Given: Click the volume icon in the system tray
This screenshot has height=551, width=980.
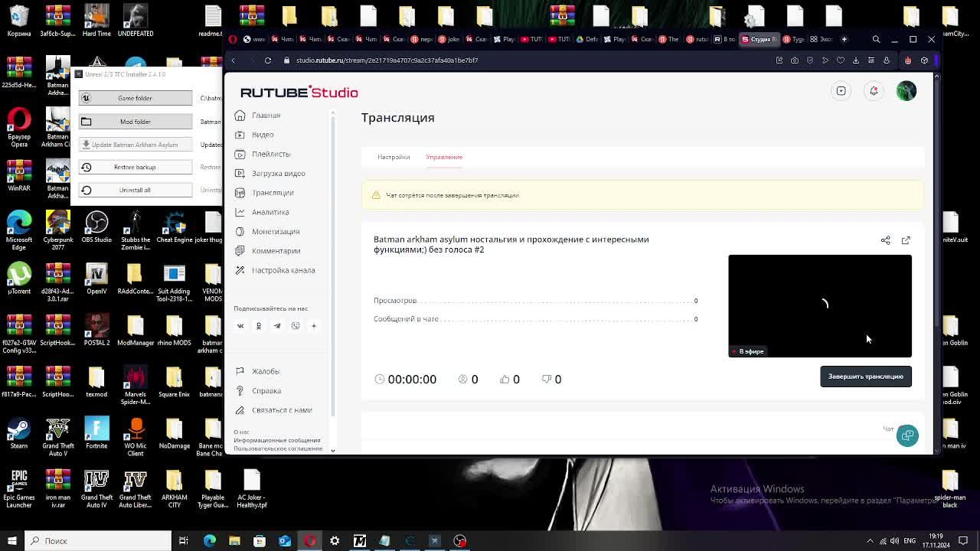Looking at the screenshot, I should pyautogui.click(x=893, y=541).
